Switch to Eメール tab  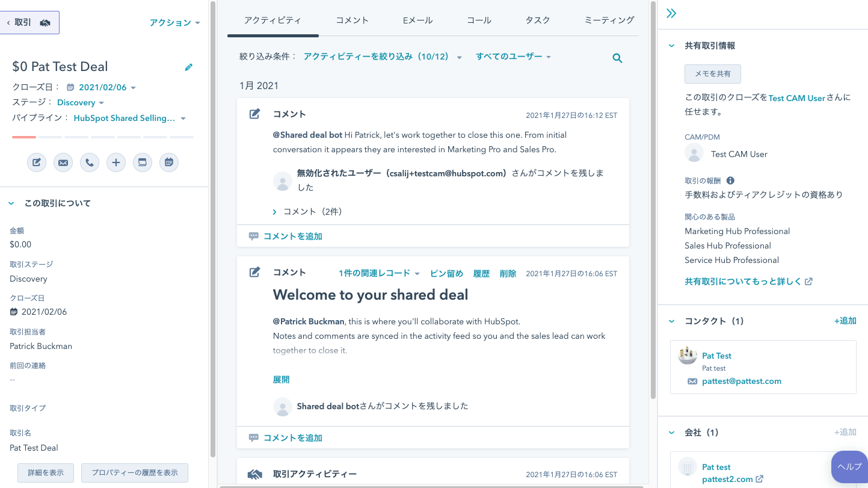[417, 20]
